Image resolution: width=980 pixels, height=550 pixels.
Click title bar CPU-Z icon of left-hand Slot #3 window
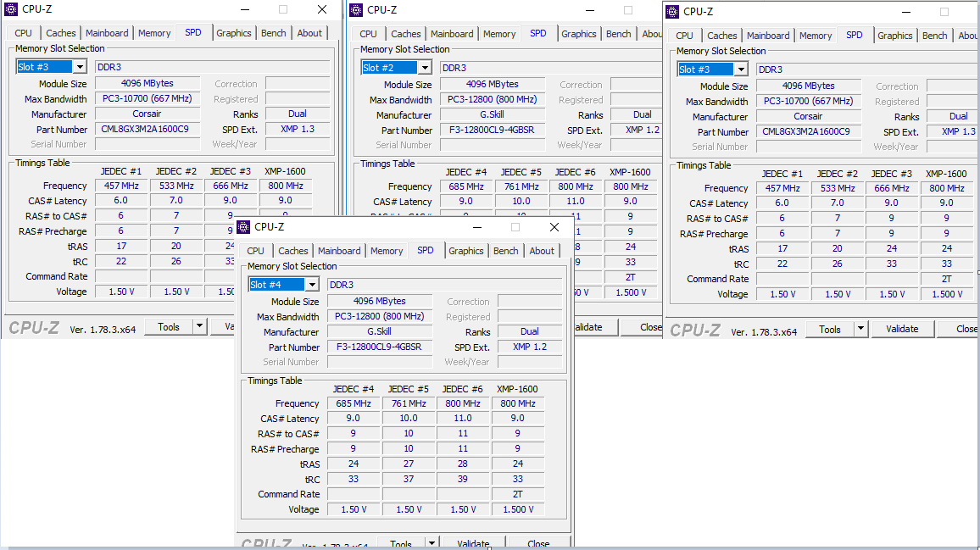pos(11,9)
